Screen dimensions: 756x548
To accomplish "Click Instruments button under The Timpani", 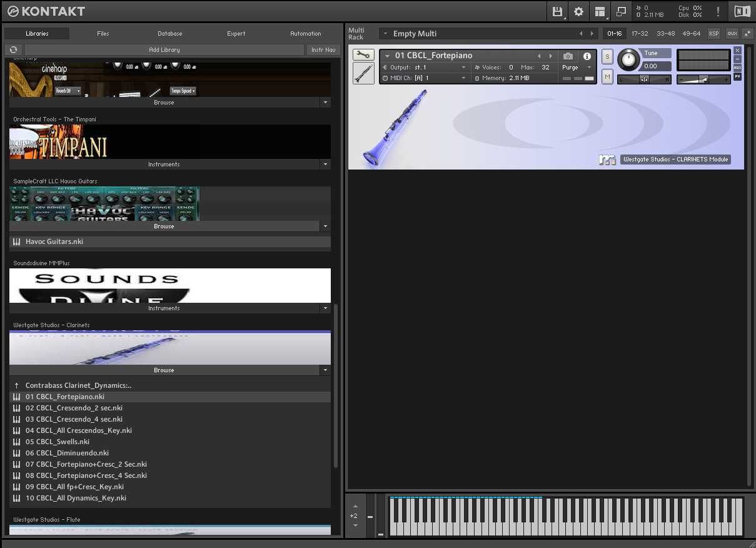I will pos(164,165).
